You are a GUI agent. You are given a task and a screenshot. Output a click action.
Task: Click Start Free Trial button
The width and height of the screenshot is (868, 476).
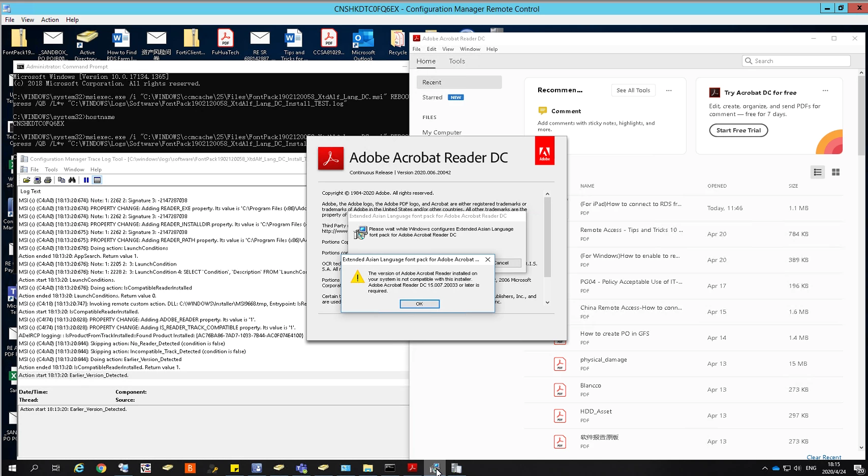[738, 130]
